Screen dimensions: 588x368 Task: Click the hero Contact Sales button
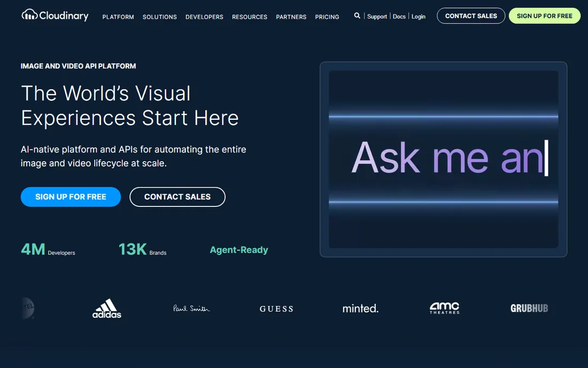177,197
